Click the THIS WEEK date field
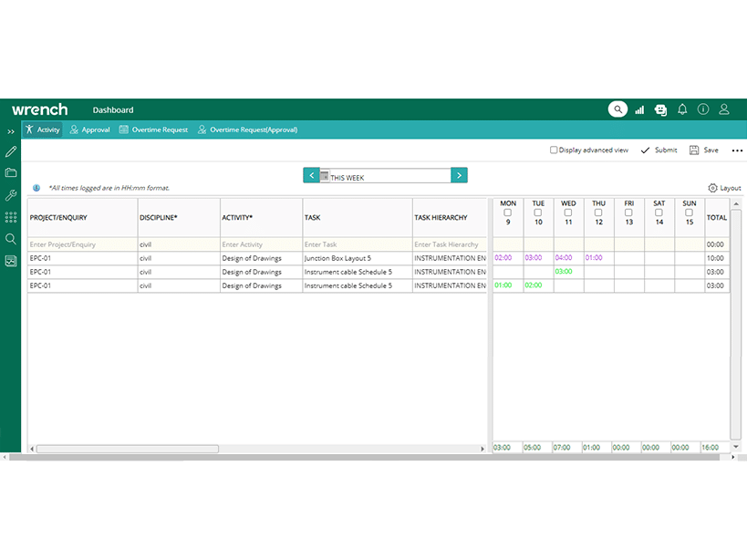The width and height of the screenshot is (747, 560). (389, 176)
